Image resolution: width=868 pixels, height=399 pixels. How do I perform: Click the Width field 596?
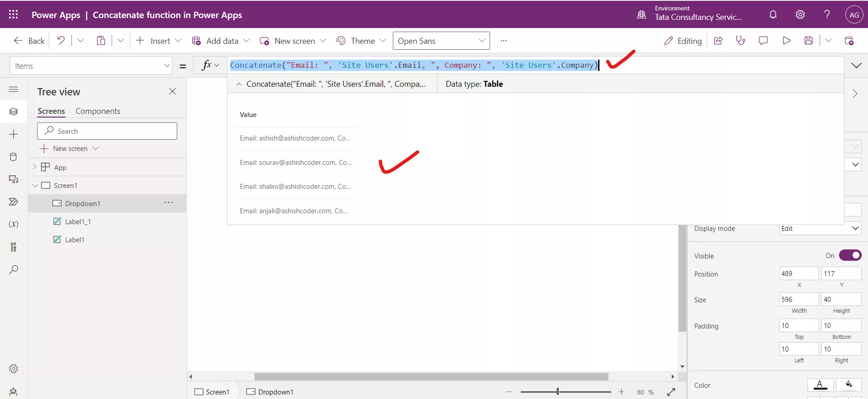799,299
